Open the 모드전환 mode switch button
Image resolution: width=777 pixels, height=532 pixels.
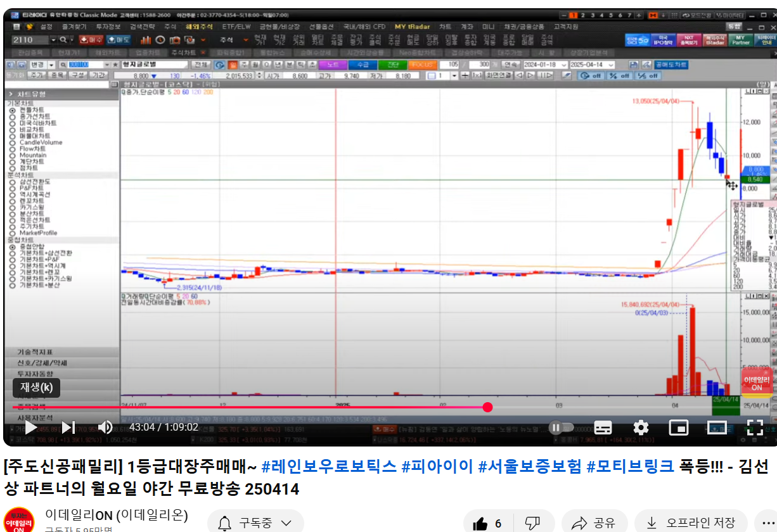(698, 15)
